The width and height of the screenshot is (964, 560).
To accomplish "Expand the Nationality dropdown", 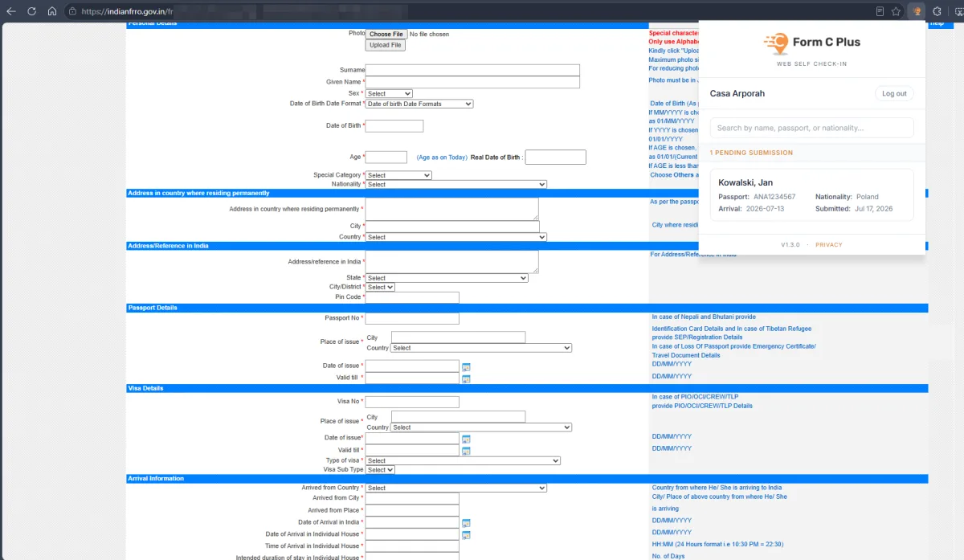I will point(456,184).
